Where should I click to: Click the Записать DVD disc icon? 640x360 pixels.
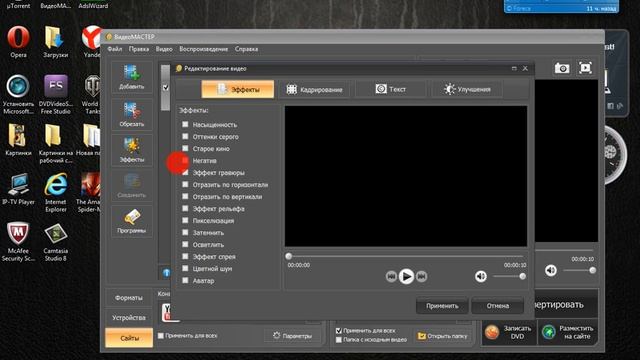click(x=492, y=332)
